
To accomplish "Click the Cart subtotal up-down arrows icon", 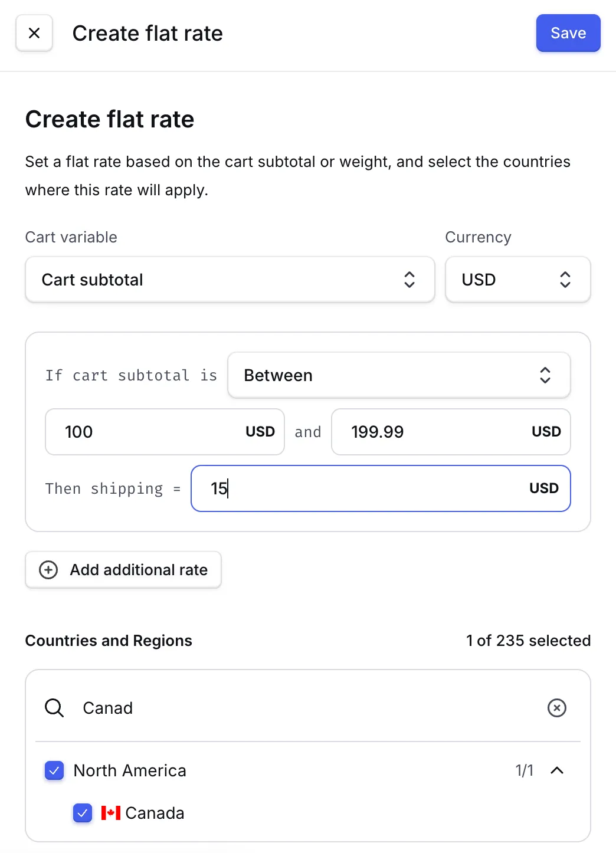I will click(409, 280).
